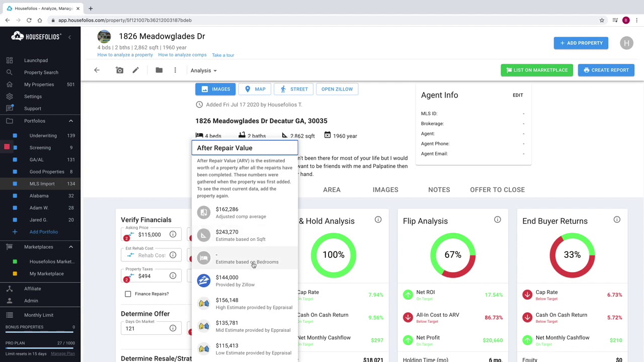The image size is (644, 362).
Task: Click the CREATE REPORT button
Action: coord(606,70)
